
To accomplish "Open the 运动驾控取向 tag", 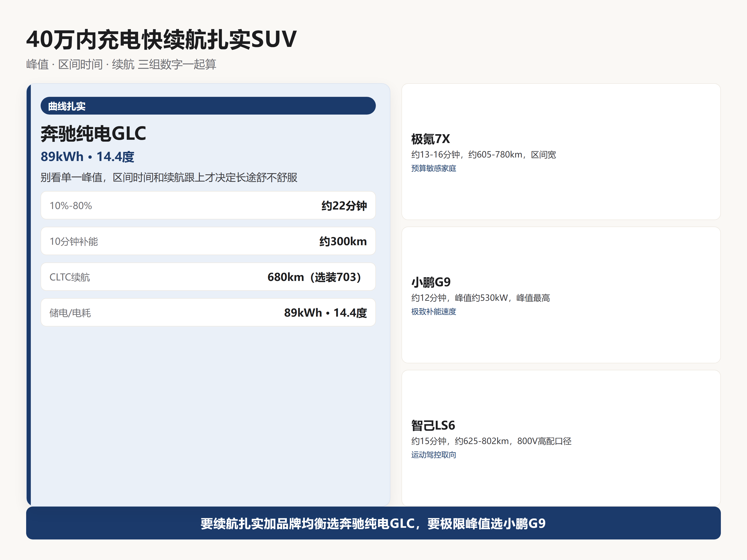I will pyautogui.click(x=434, y=455).
